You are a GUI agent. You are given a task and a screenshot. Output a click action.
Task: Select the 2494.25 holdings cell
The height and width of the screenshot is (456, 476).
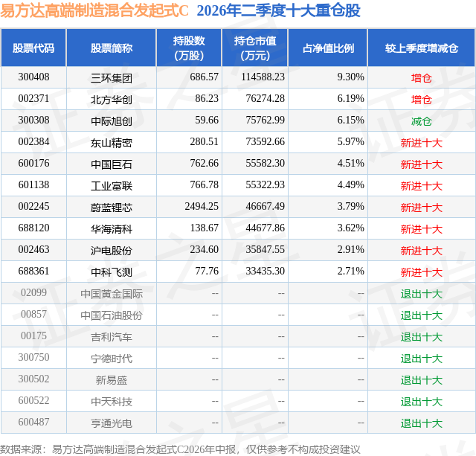[202, 207]
